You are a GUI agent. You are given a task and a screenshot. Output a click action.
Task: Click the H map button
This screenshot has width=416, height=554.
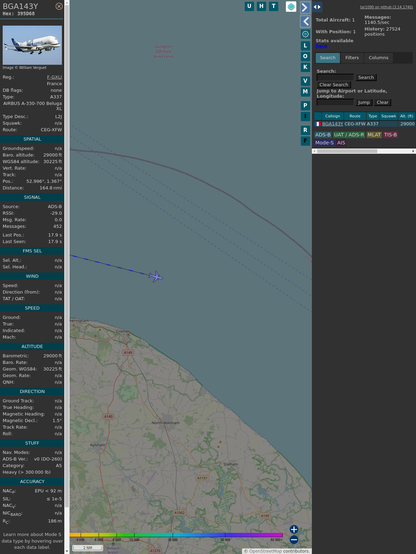click(x=261, y=6)
